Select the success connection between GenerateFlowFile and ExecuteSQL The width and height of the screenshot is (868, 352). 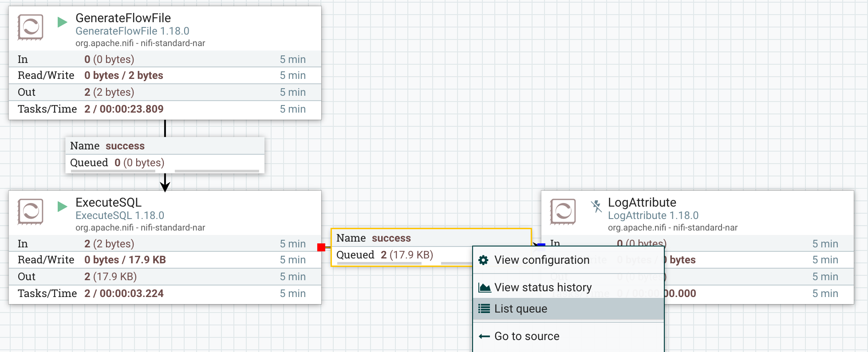pyautogui.click(x=165, y=155)
